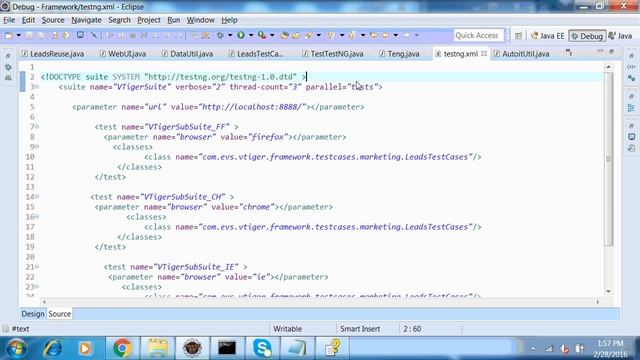
Task: Switch to the Source view tab
Action: (x=60, y=314)
